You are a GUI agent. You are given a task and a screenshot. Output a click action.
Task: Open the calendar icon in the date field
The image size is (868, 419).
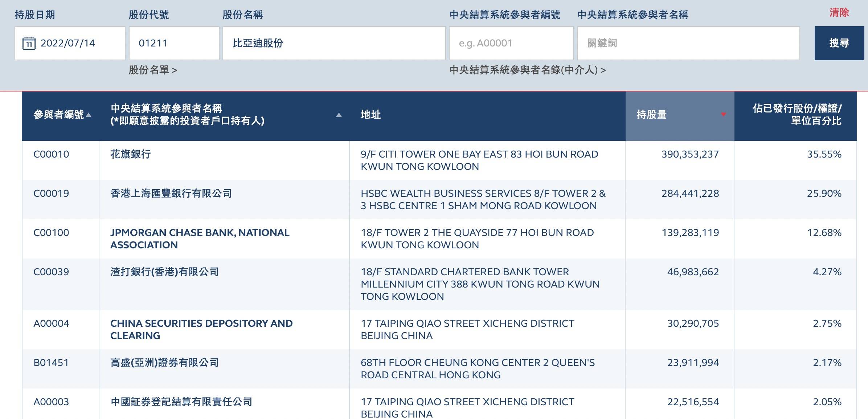(29, 43)
